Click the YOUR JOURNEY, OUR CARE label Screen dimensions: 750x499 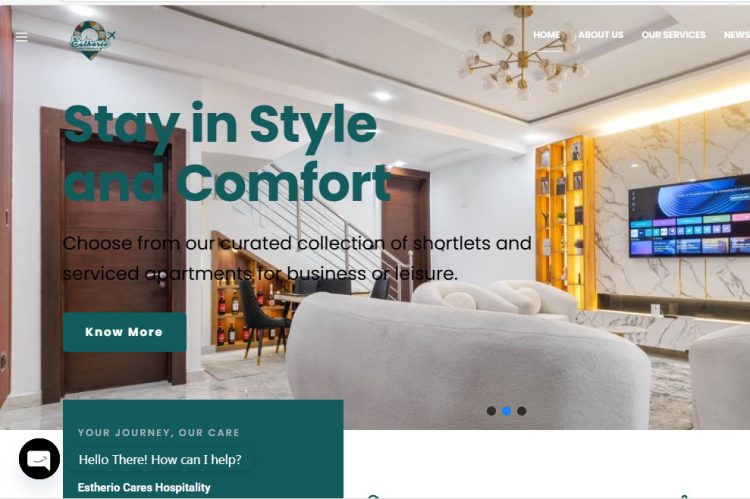158,432
